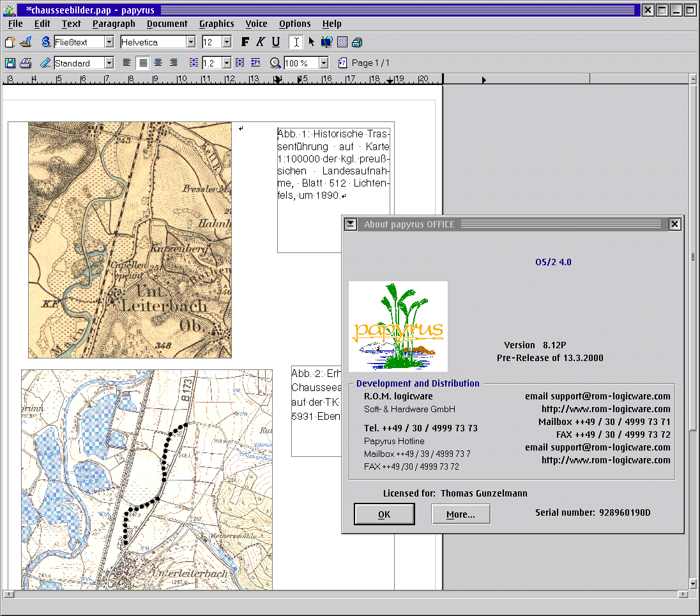Image resolution: width=700 pixels, height=616 pixels.
Task: Select the left-align text button
Action: (x=127, y=63)
